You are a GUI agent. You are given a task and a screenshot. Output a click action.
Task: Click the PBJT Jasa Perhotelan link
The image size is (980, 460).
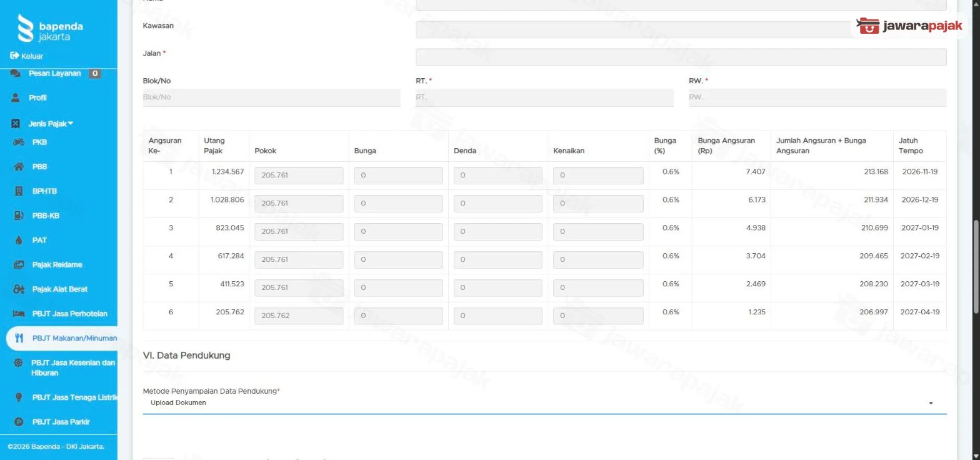(x=70, y=314)
